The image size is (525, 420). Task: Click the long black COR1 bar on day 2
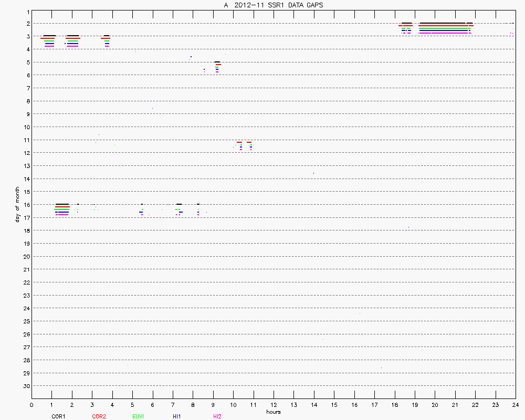click(443, 23)
